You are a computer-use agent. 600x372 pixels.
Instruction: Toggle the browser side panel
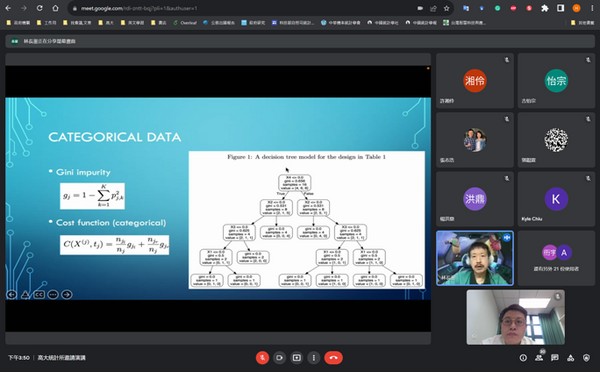click(x=561, y=8)
